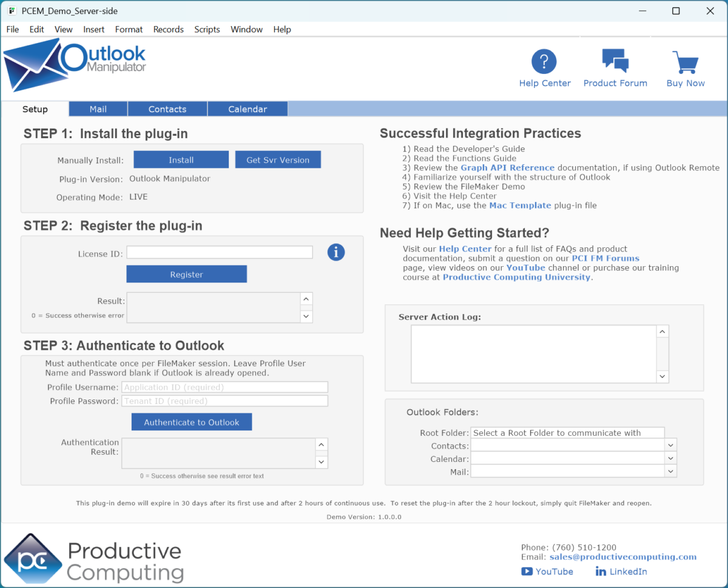Screen dimensions: 728x588
Task: Open the Scripts menu
Action: pos(207,29)
